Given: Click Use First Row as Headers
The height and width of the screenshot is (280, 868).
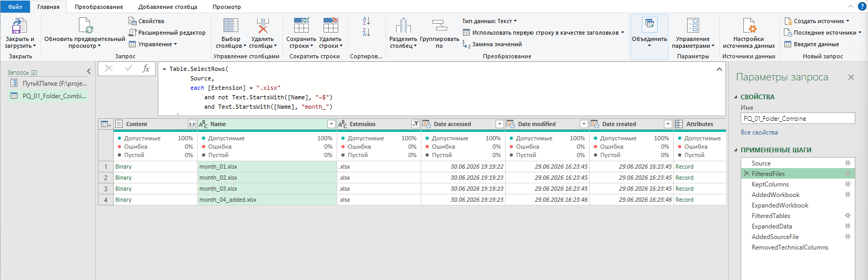Looking at the screenshot, I should pos(543,33).
